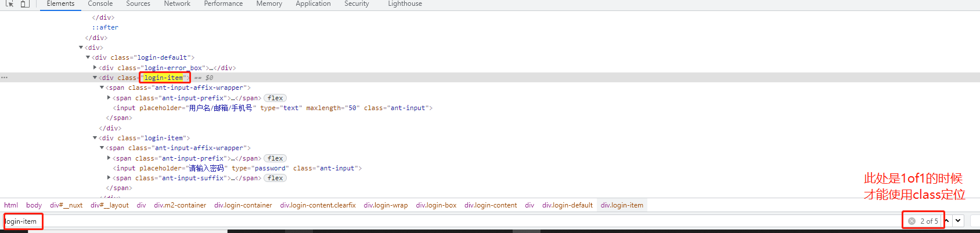
Task: Select the div#__layout breadcrumb
Action: [x=110, y=205]
